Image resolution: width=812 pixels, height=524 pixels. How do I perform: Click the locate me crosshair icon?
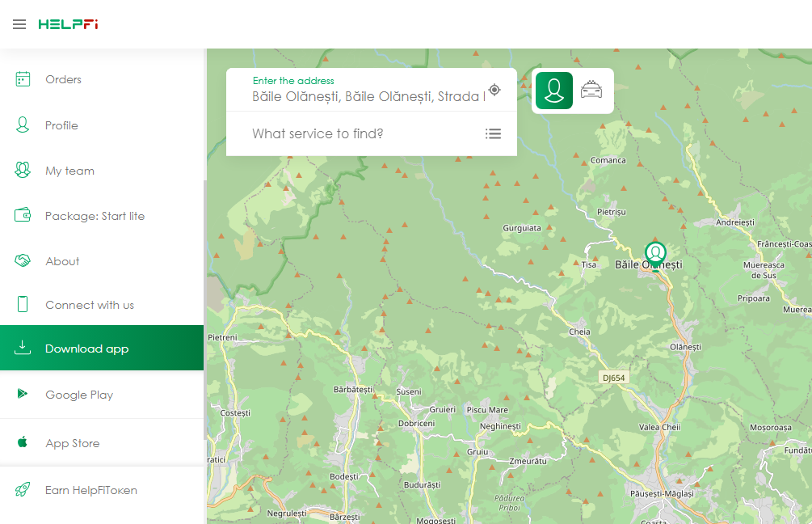coord(494,90)
